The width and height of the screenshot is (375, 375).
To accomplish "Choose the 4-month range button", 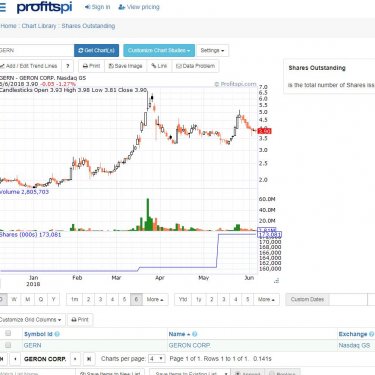I will pyautogui.click(x=112, y=299).
